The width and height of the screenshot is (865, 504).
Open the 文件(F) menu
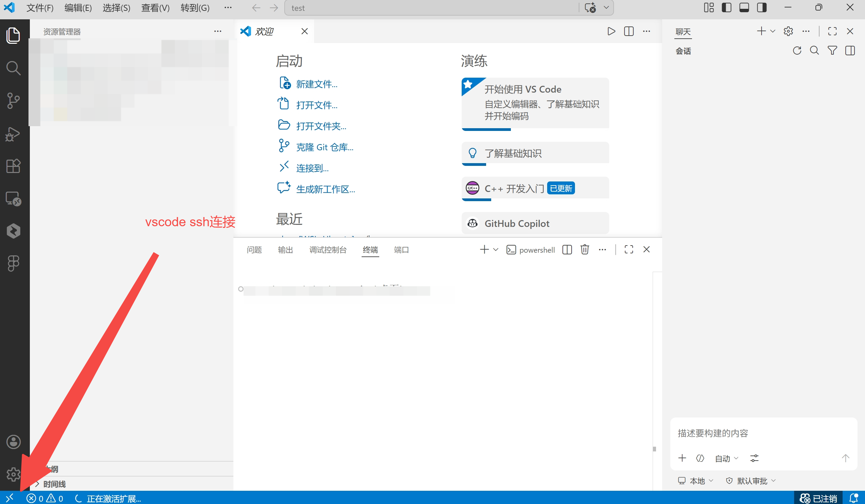pos(40,8)
